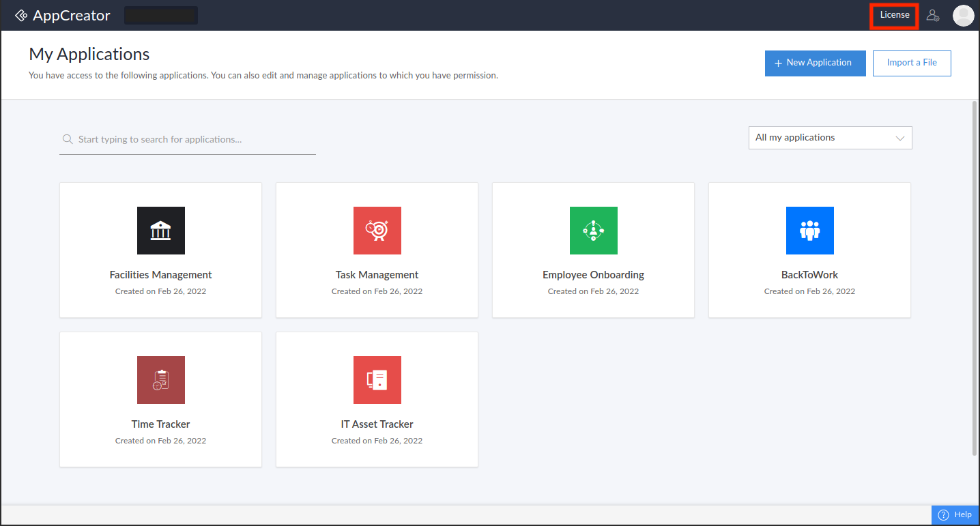Select the BackToWork card title

pos(810,275)
